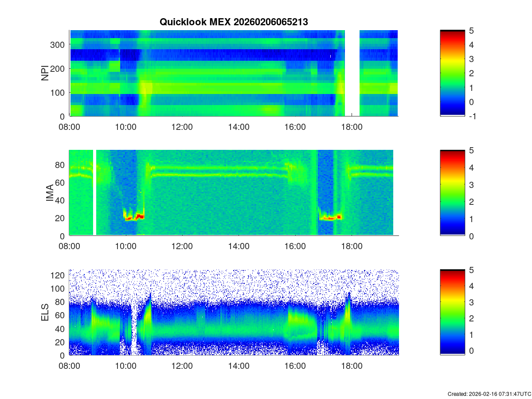Viewport: 532px width, 399px height.
Task: Click the 12:00 tick label under NPI plot
Action: pos(182,127)
